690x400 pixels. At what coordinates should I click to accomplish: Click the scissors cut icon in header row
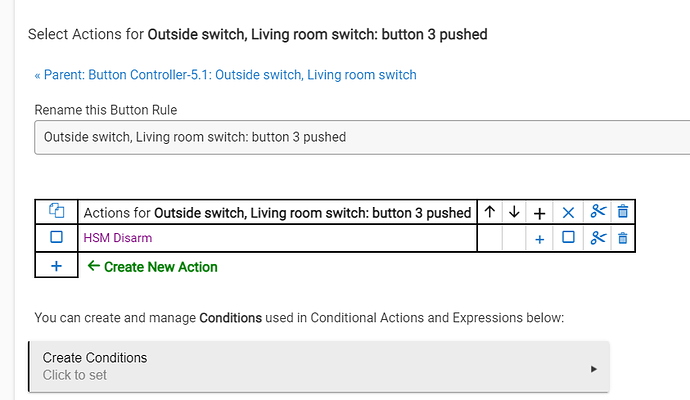click(598, 212)
